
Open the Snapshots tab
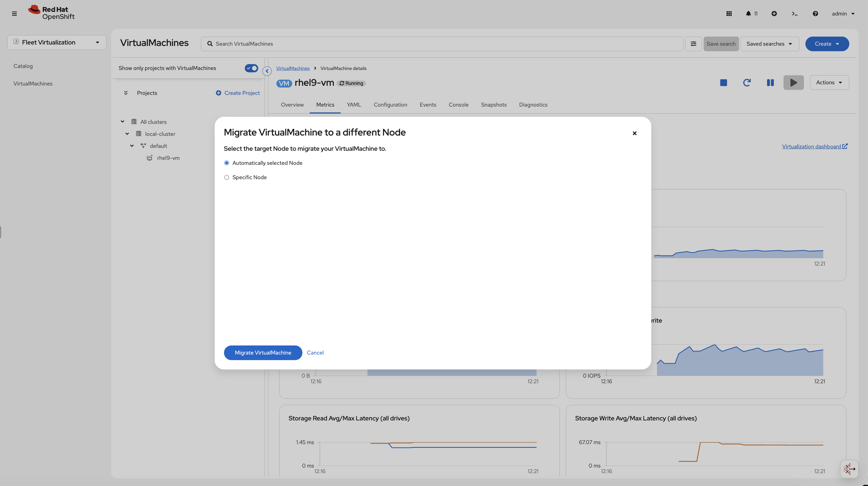point(494,105)
